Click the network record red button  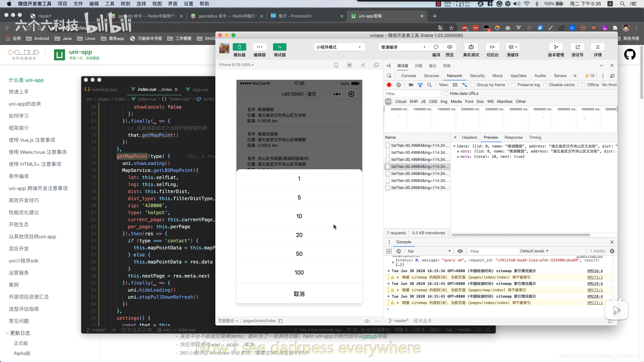(x=389, y=85)
